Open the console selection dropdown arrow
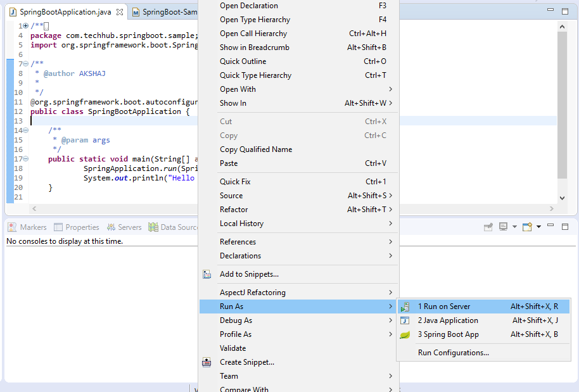Viewport: 579px width, 392px height. tap(514, 227)
